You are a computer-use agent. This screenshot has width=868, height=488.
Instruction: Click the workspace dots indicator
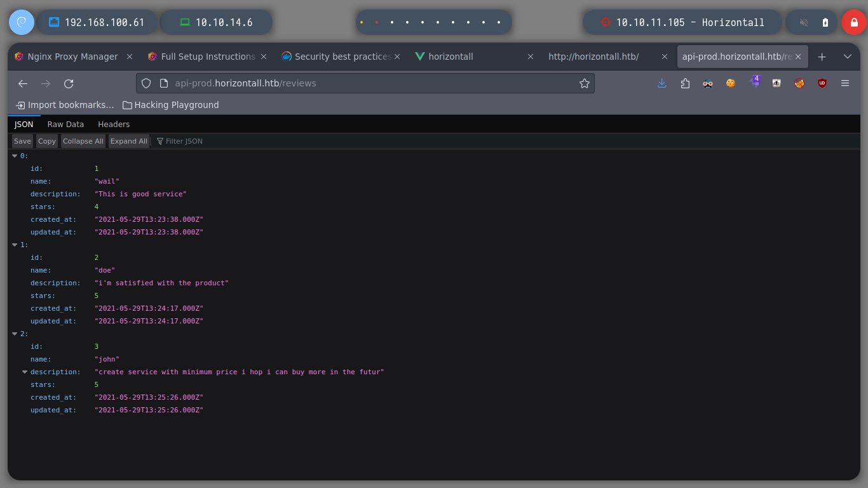click(433, 22)
